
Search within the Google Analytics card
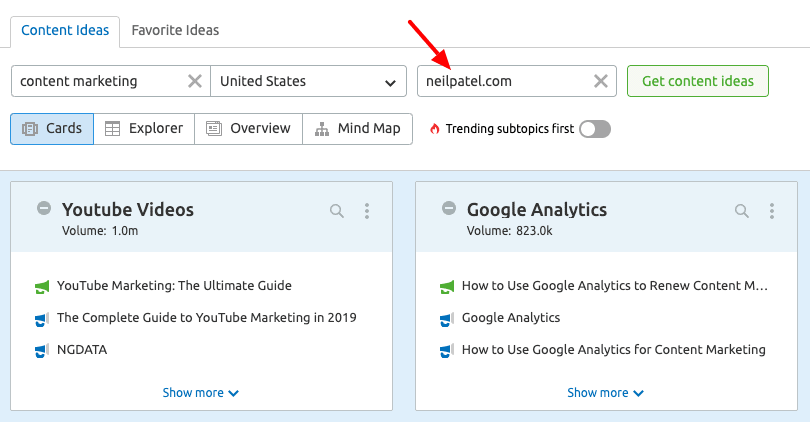point(742,211)
